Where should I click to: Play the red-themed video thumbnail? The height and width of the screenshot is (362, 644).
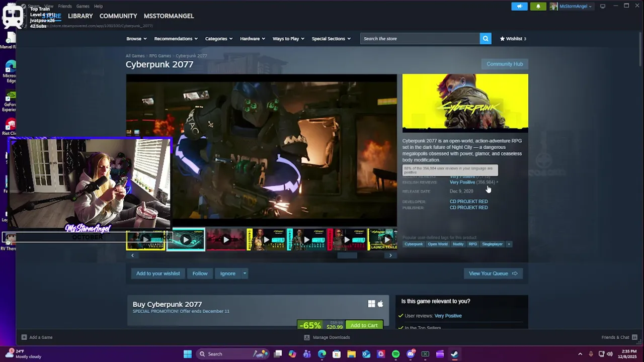(226, 240)
